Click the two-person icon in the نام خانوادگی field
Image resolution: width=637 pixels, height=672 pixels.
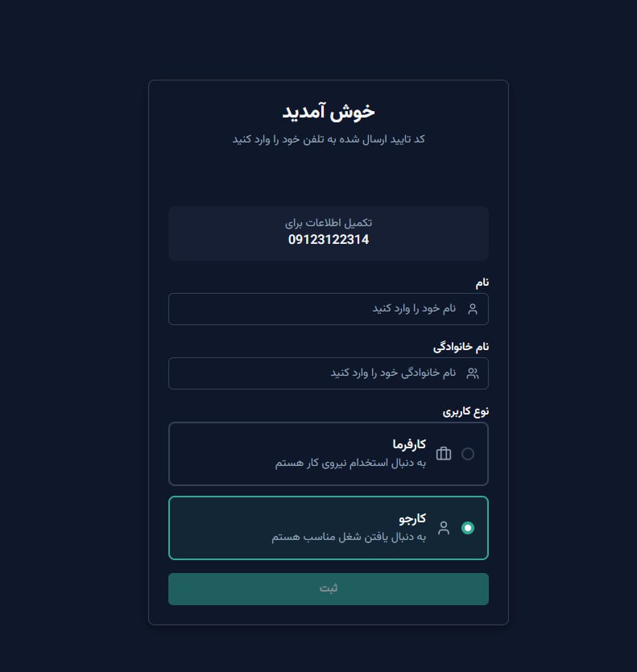(x=473, y=373)
